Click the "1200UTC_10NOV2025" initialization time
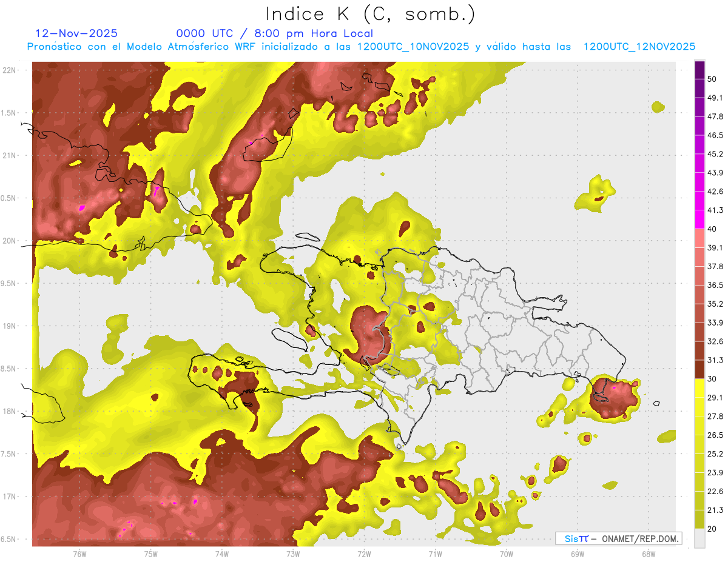This screenshot has width=728, height=562. tap(413, 47)
